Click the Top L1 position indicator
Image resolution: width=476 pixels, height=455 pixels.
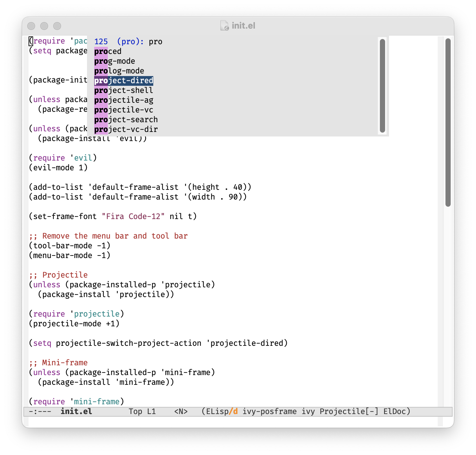tap(142, 411)
